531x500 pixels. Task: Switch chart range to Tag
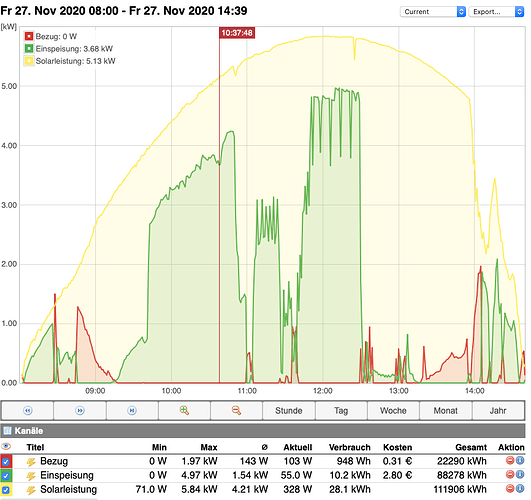point(341,411)
